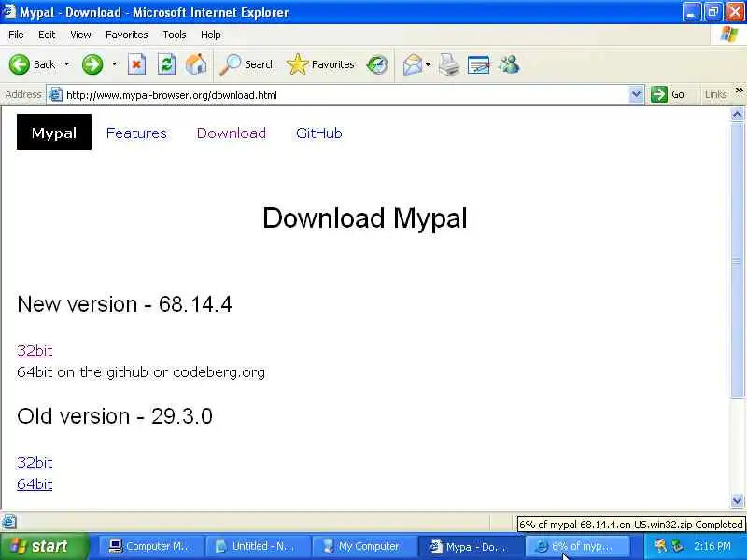Click the vertical scrollbar thumb

737,259
